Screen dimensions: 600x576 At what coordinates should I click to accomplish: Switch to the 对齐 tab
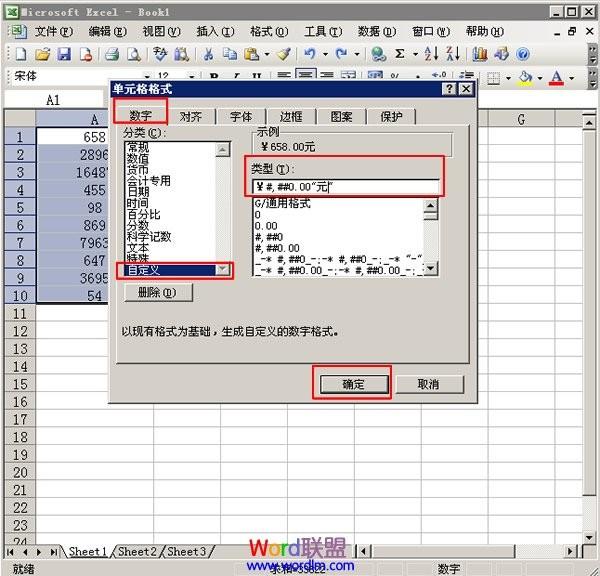pos(191,117)
